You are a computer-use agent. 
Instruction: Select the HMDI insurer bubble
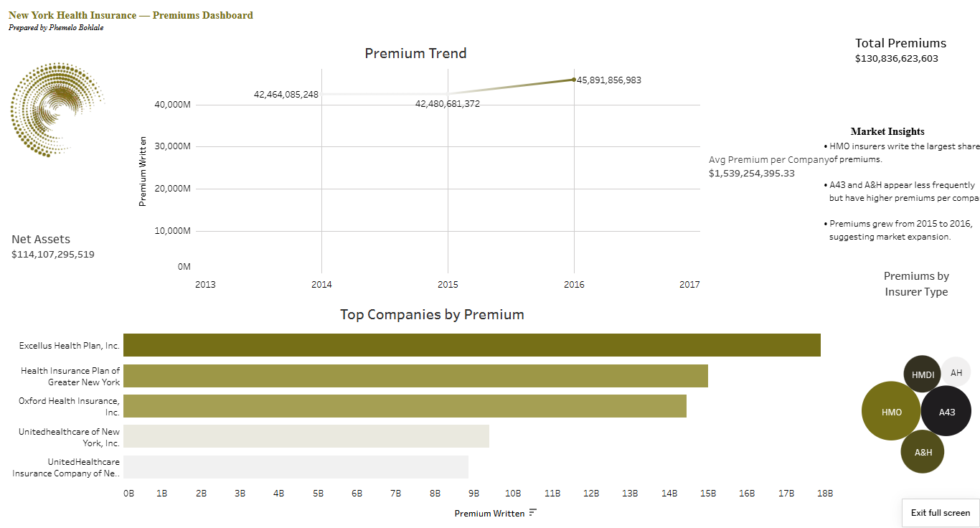click(921, 373)
